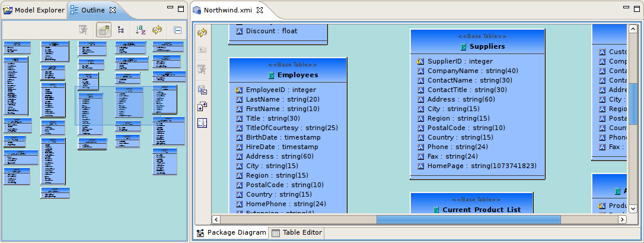
Task: Click the icon with two arrowed pages
Action: click(x=202, y=106)
